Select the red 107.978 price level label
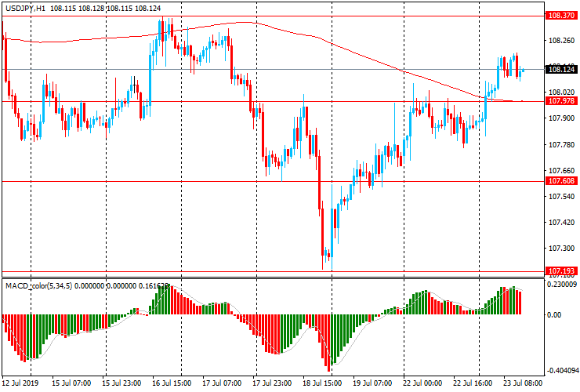This screenshot has height=392, width=580. 561,100
